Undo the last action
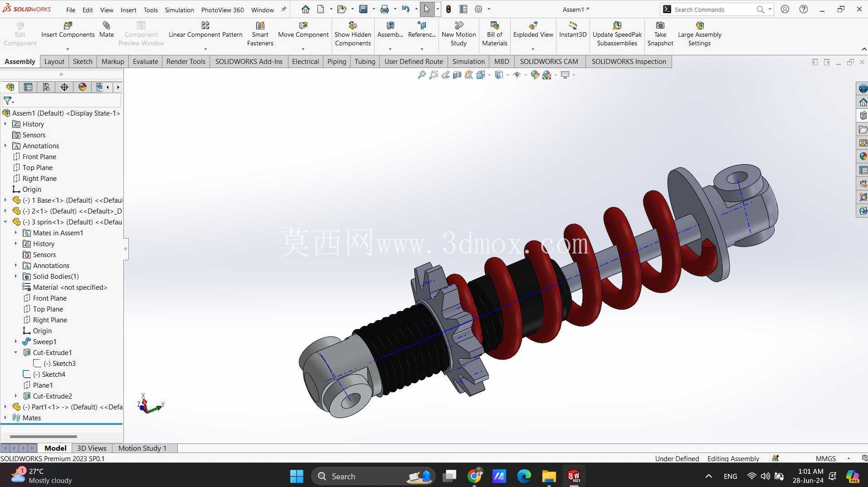Viewport: 868px width, 487px height. pos(405,9)
